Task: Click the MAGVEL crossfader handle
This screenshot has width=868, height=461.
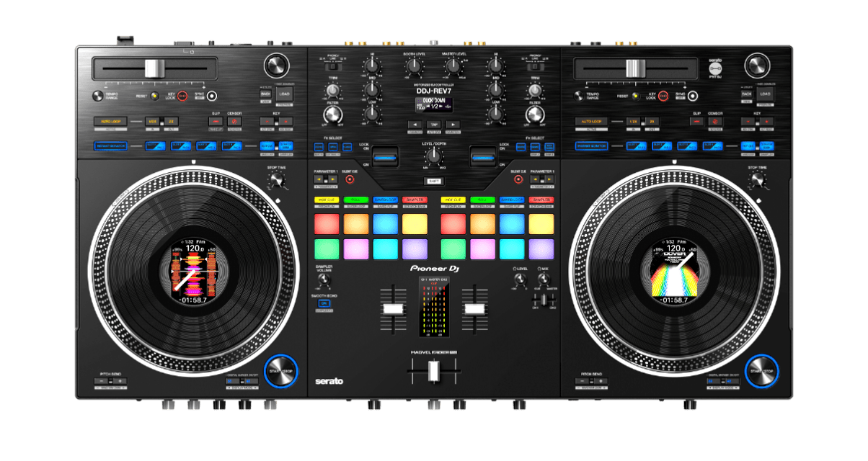Action: click(x=434, y=370)
